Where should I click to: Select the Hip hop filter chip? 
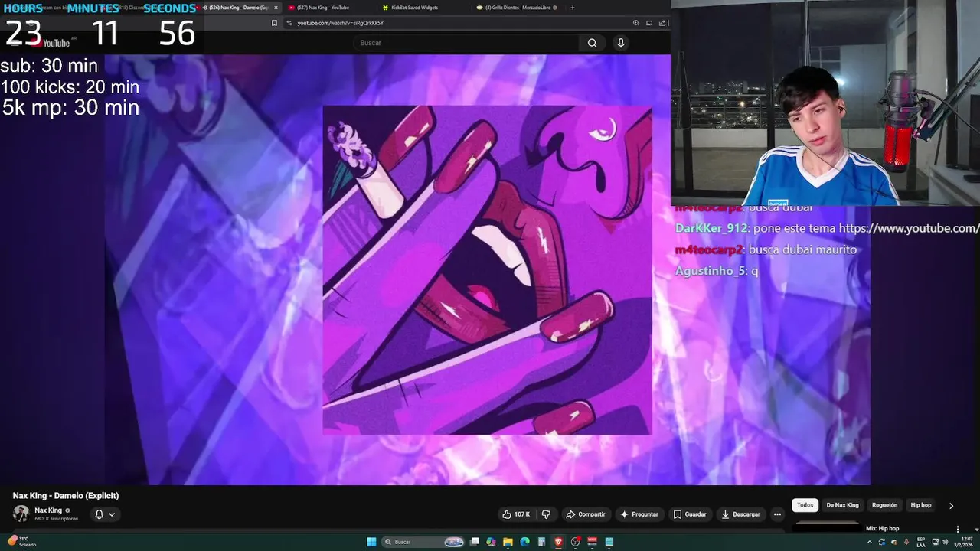pyautogui.click(x=921, y=505)
